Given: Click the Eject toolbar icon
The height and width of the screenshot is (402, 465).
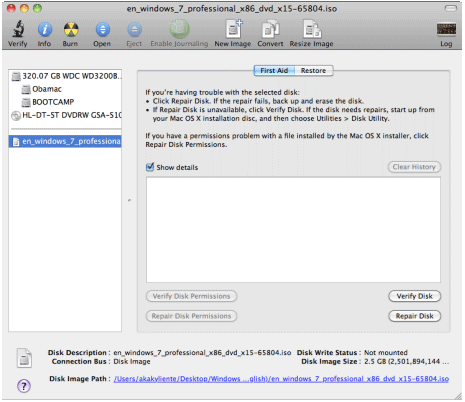Looking at the screenshot, I should coord(134,29).
